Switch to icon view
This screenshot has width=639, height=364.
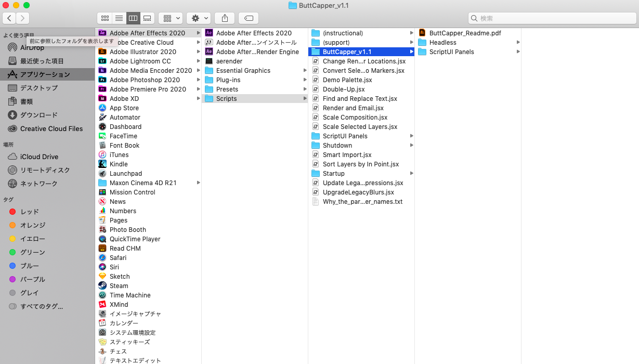click(x=105, y=18)
